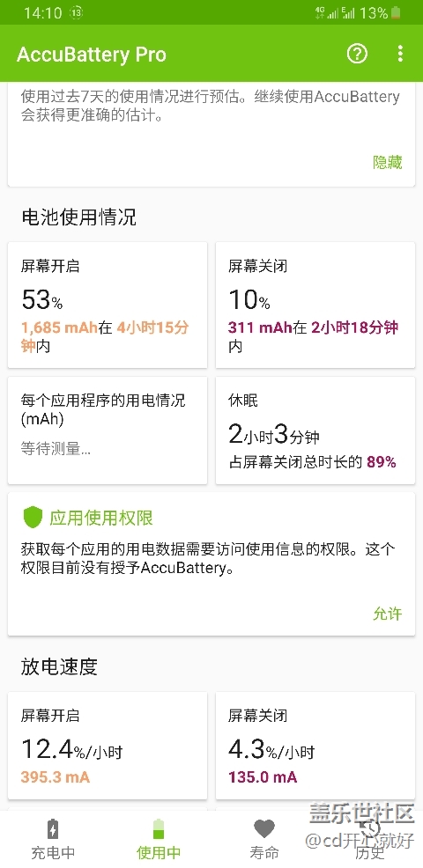Select the 4.3%/小时 screen-off discharge card
The image size is (423, 868).
click(x=315, y=746)
